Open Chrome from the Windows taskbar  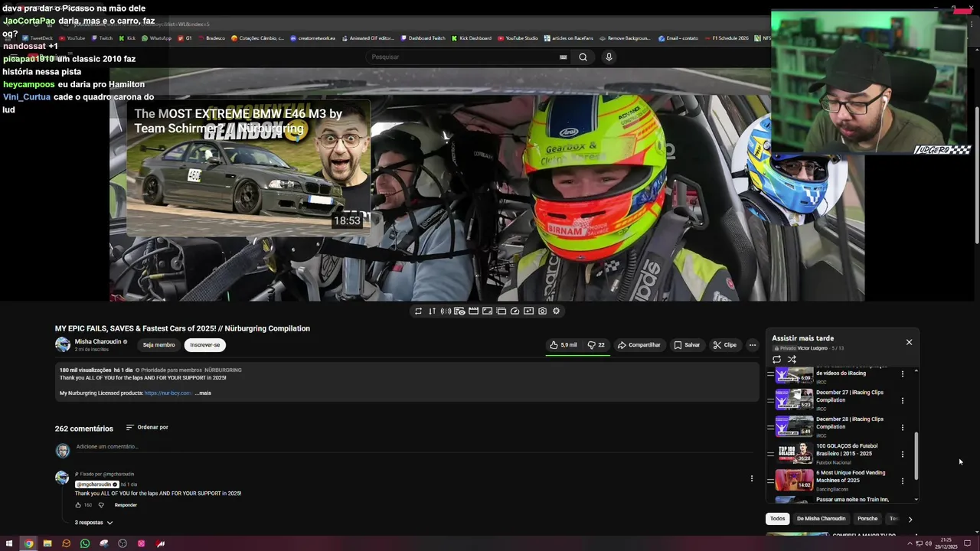point(28,543)
